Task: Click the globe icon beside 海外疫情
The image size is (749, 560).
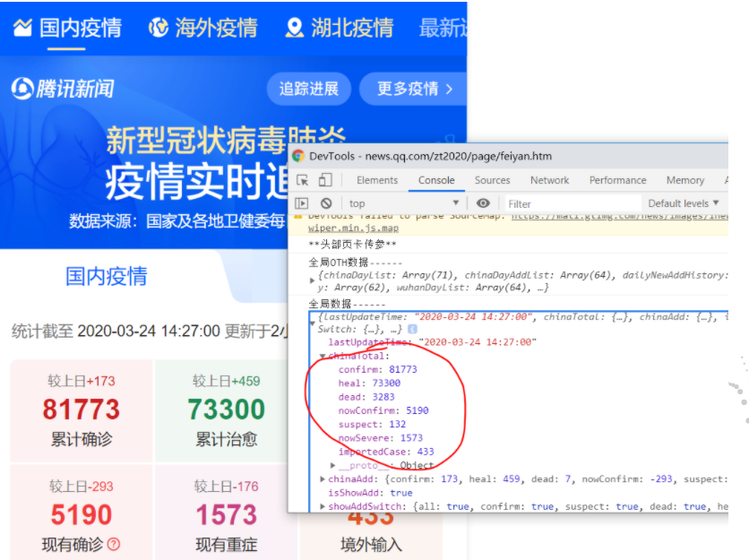Action: (x=158, y=28)
